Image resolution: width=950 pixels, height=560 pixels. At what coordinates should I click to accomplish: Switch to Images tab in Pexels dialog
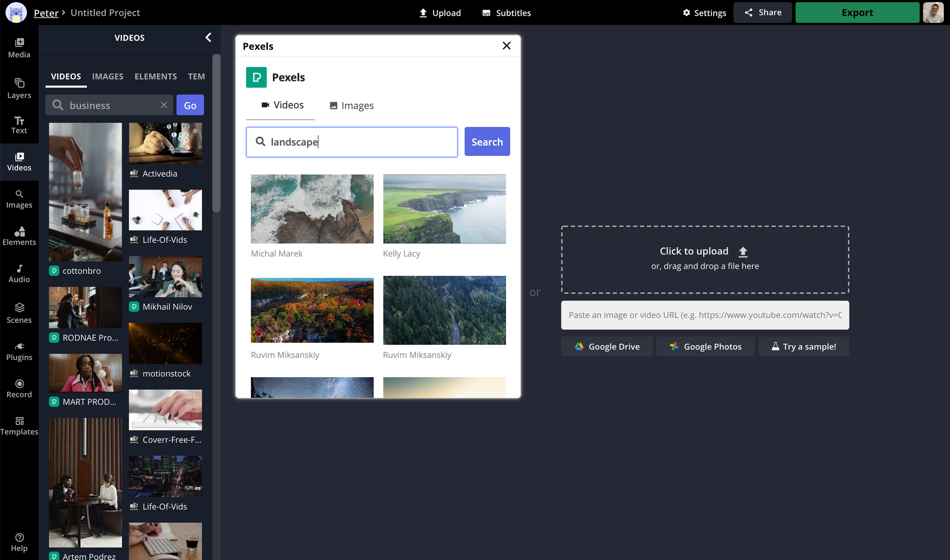click(351, 105)
